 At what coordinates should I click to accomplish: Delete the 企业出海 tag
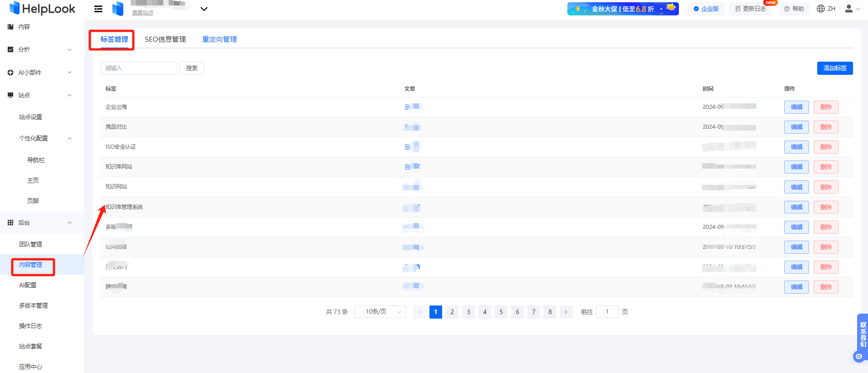826,107
